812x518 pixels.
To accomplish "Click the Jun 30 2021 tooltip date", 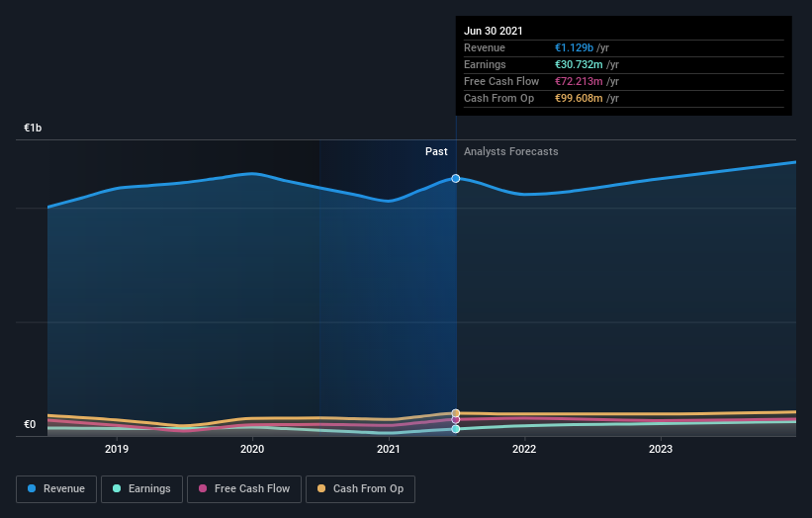I will (493, 31).
